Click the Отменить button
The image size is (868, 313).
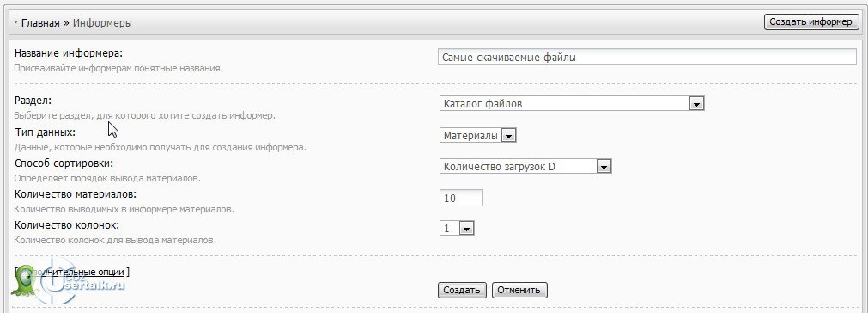519,291
